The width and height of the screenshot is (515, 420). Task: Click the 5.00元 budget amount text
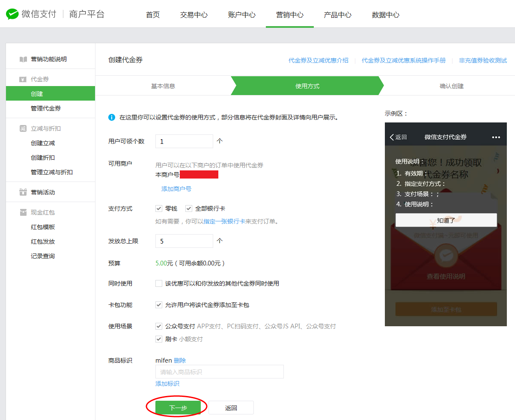pos(164,263)
